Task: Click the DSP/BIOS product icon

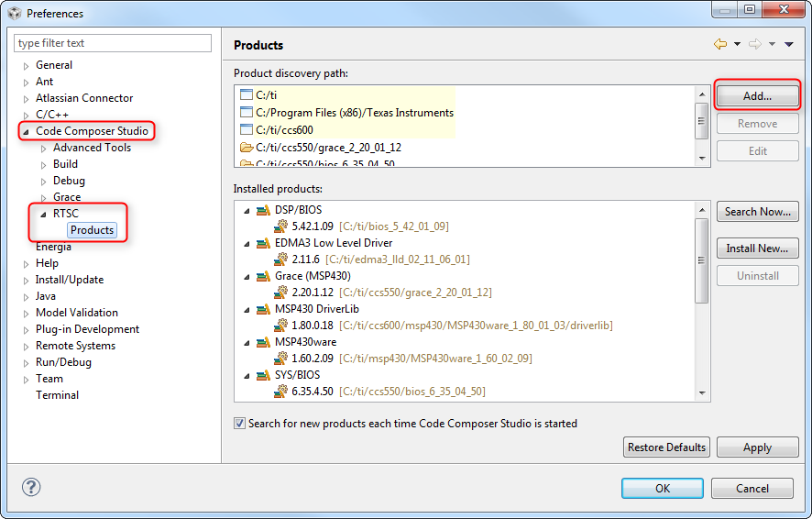Action: pyautogui.click(x=263, y=210)
